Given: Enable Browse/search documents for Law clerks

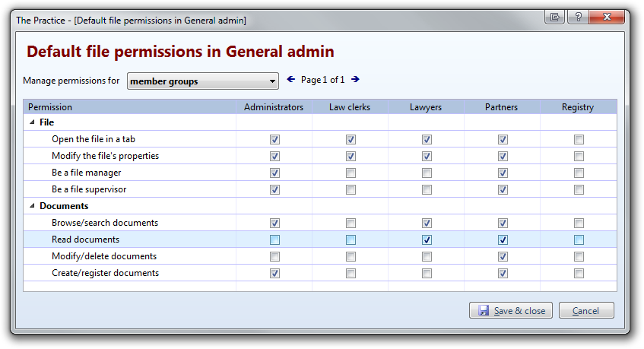Looking at the screenshot, I should click(351, 223).
